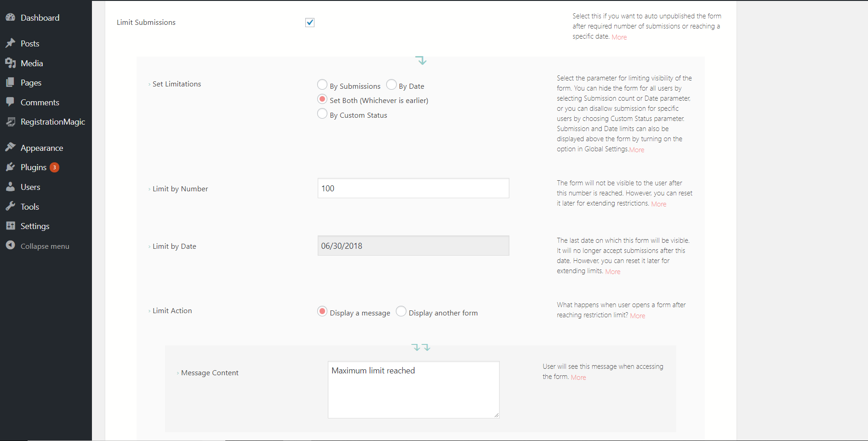Select Display another form radio button

click(x=401, y=311)
